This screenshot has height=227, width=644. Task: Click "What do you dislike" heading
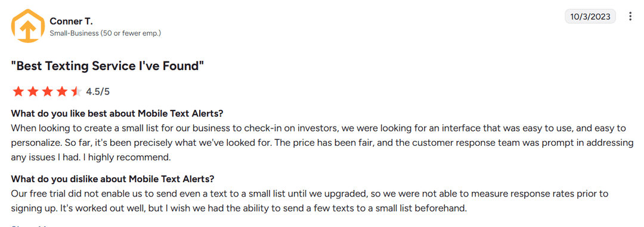113,179
